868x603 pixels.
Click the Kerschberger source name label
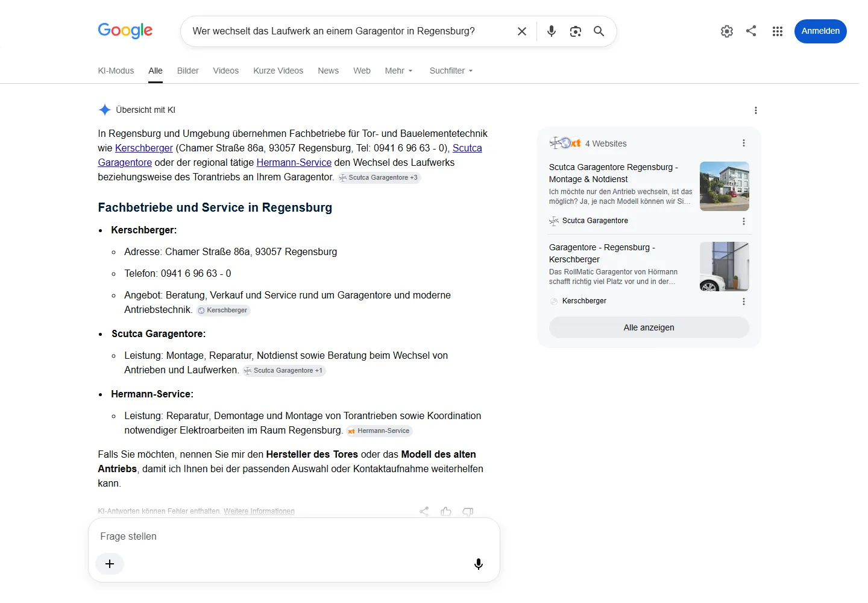pos(584,301)
